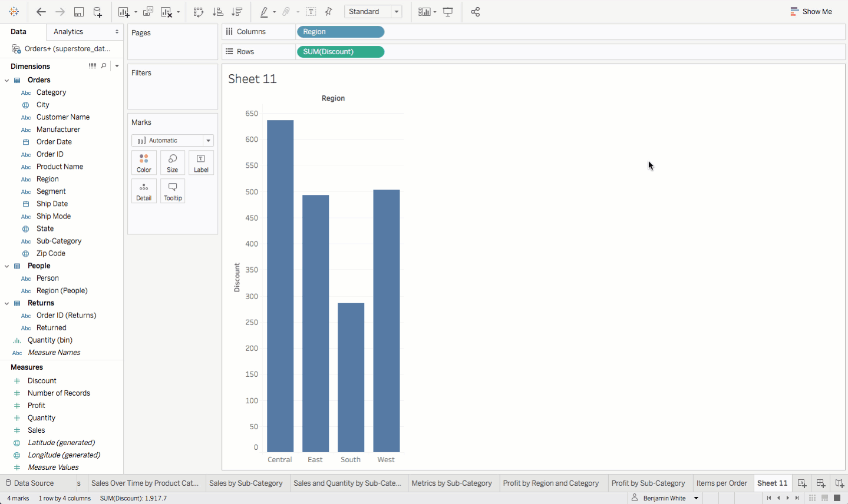Toggle Show Me panel

click(811, 12)
